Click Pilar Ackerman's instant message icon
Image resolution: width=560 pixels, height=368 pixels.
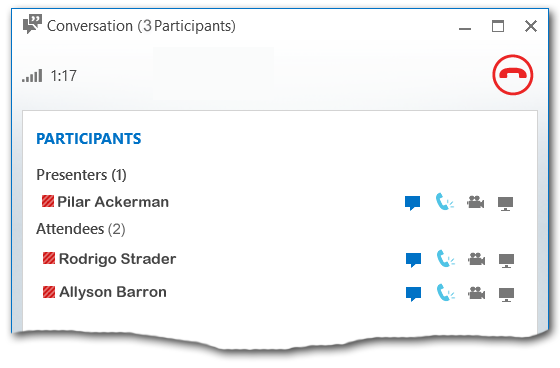(412, 203)
